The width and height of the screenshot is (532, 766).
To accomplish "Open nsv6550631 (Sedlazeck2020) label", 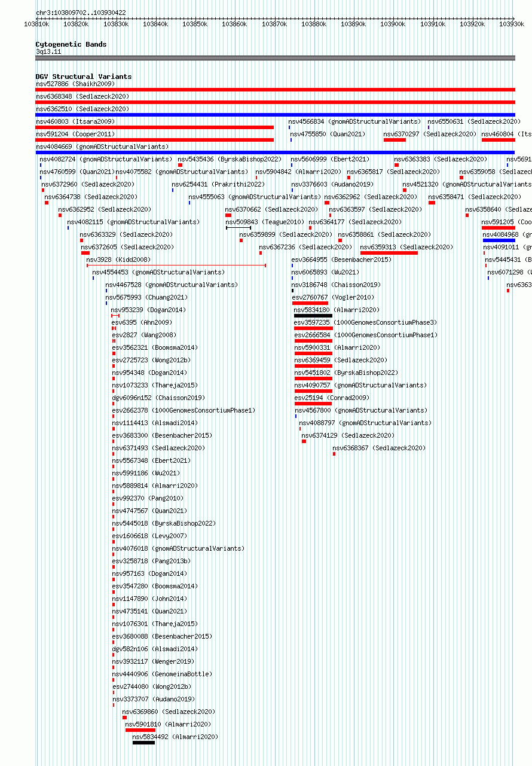I will click(x=474, y=121).
